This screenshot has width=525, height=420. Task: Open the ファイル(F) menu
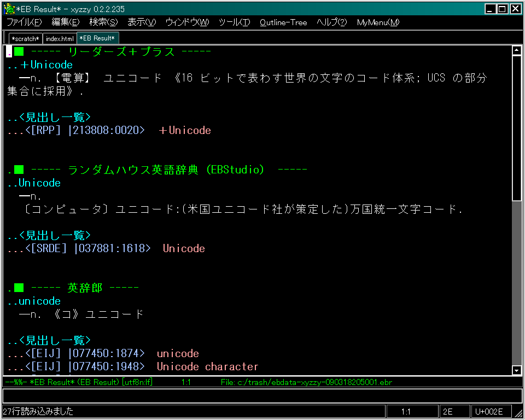pyautogui.click(x=24, y=22)
